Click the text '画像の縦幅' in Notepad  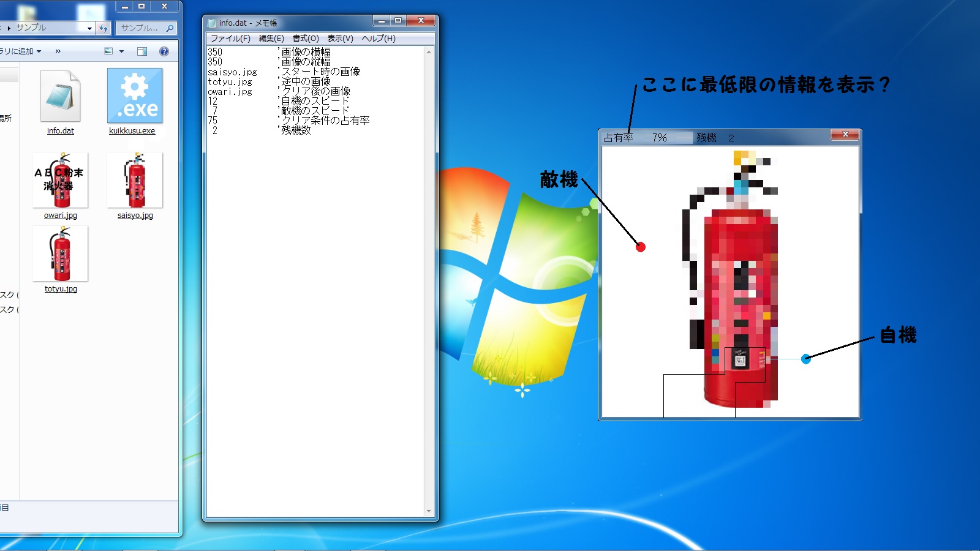click(x=306, y=62)
